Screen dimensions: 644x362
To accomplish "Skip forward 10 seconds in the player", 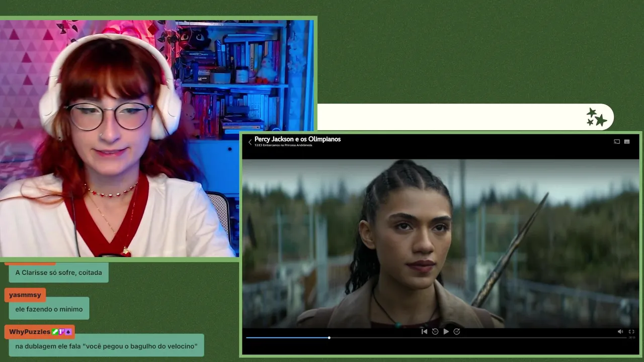I will 457,331.
